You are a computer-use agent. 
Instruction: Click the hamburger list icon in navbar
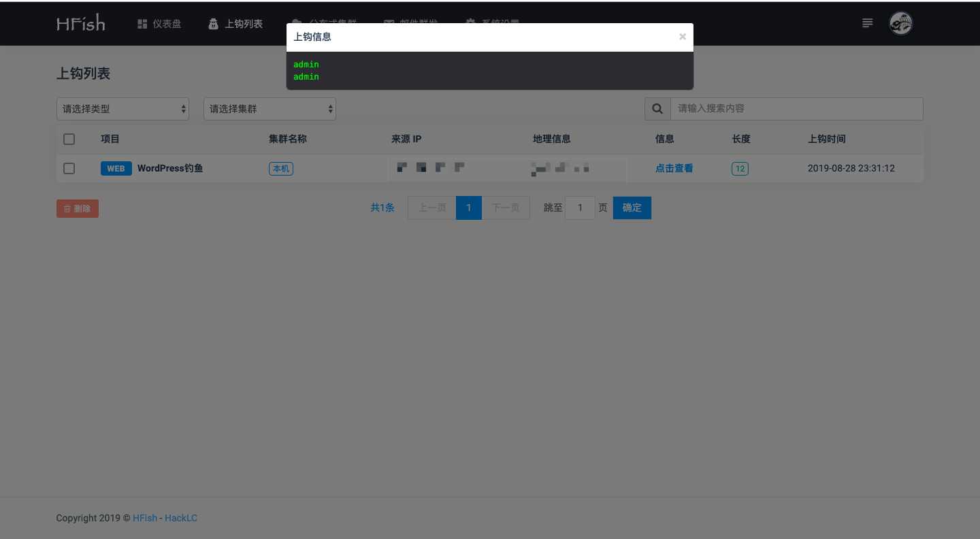[868, 23]
